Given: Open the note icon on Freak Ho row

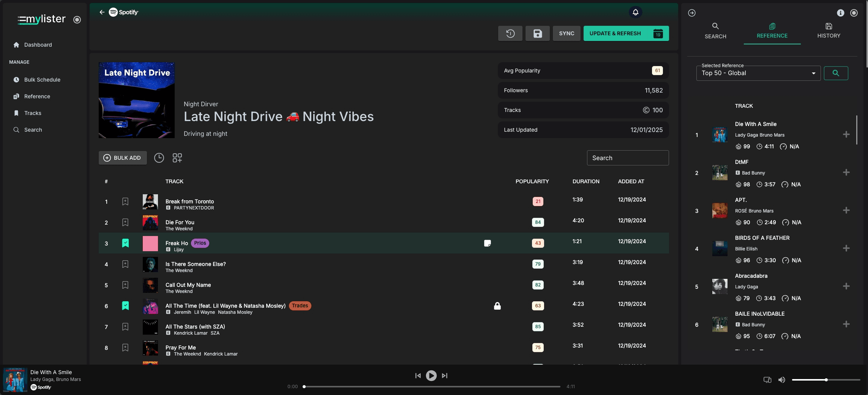Looking at the screenshot, I should pos(488,243).
